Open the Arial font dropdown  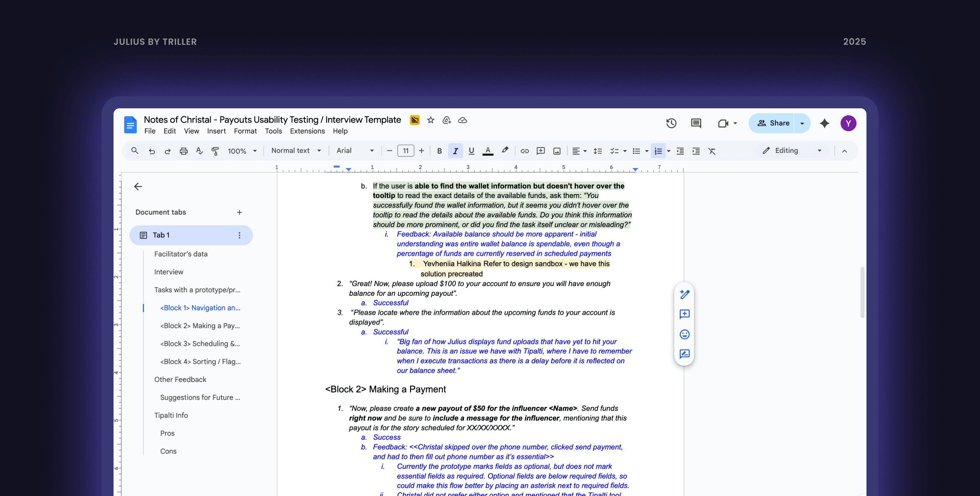tap(354, 151)
